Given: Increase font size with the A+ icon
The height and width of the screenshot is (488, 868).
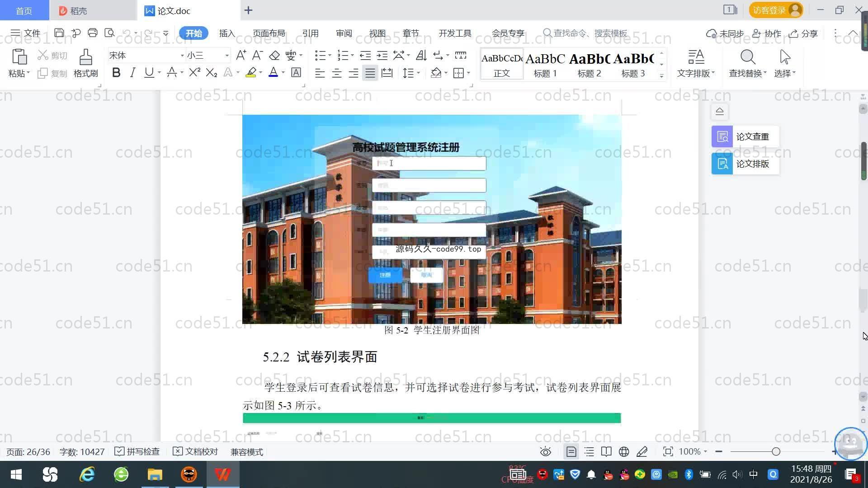Looking at the screenshot, I should point(241,55).
